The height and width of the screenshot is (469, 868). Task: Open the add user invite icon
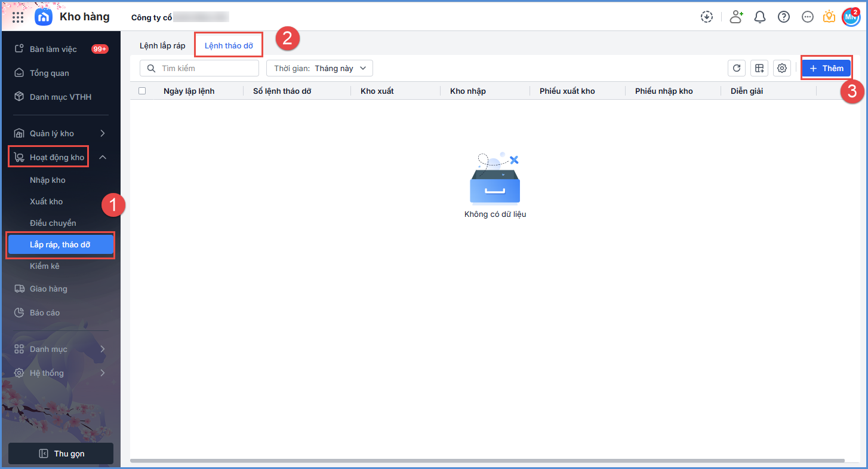(736, 17)
